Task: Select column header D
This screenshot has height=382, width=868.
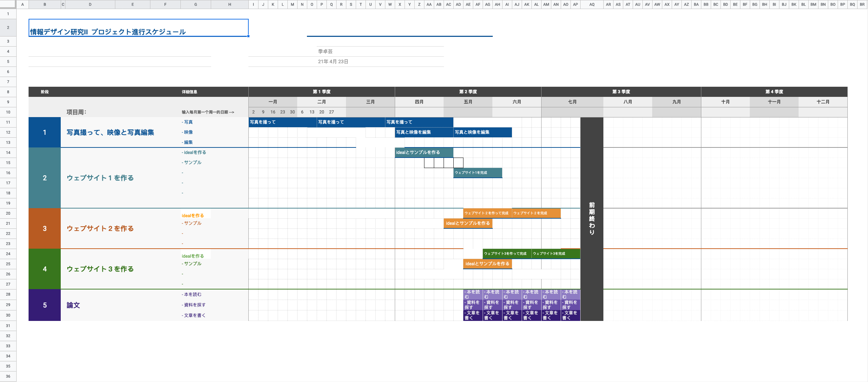Action: coord(90,4)
